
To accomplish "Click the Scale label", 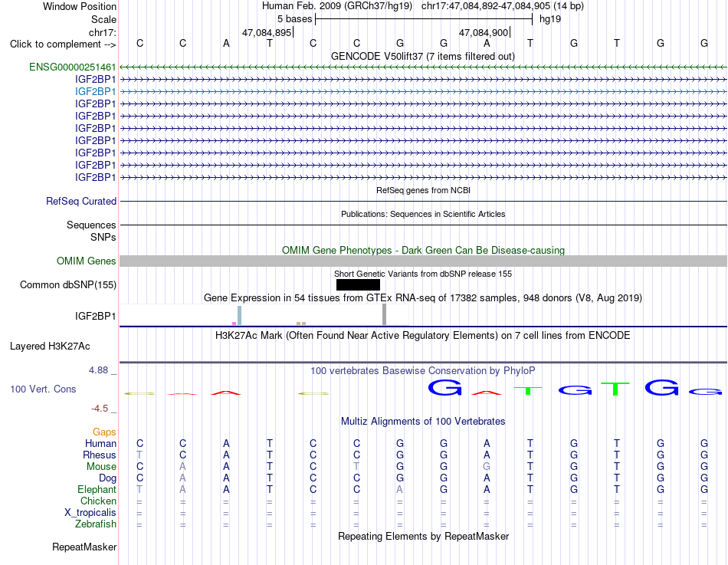I will click(103, 19).
